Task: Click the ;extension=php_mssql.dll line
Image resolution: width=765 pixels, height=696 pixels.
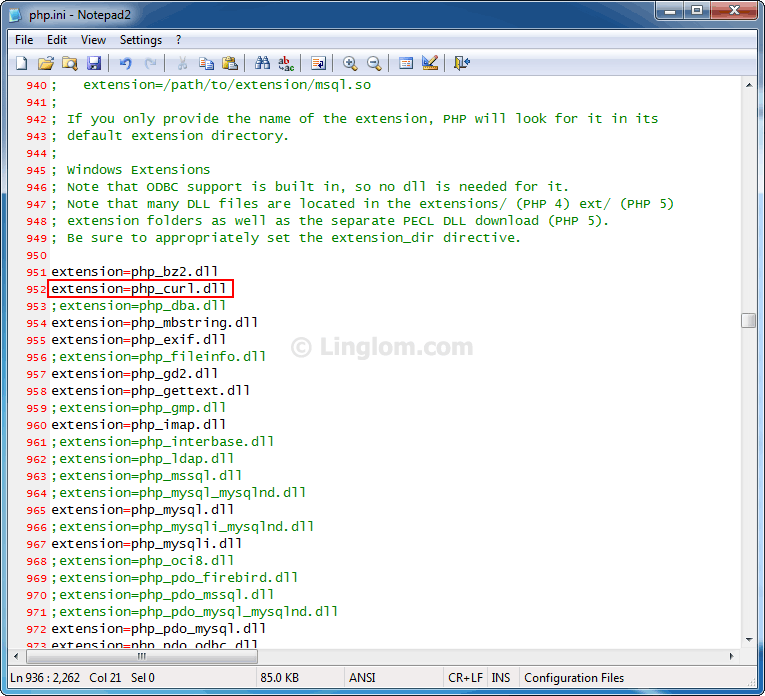Action: point(147,476)
